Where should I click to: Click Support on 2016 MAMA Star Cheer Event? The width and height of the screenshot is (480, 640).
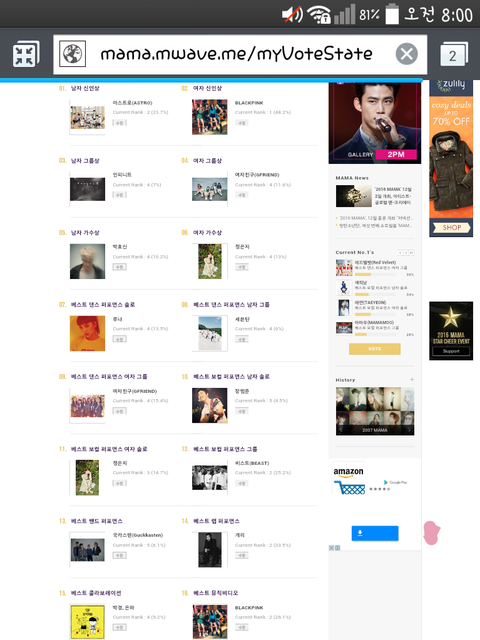(451, 351)
